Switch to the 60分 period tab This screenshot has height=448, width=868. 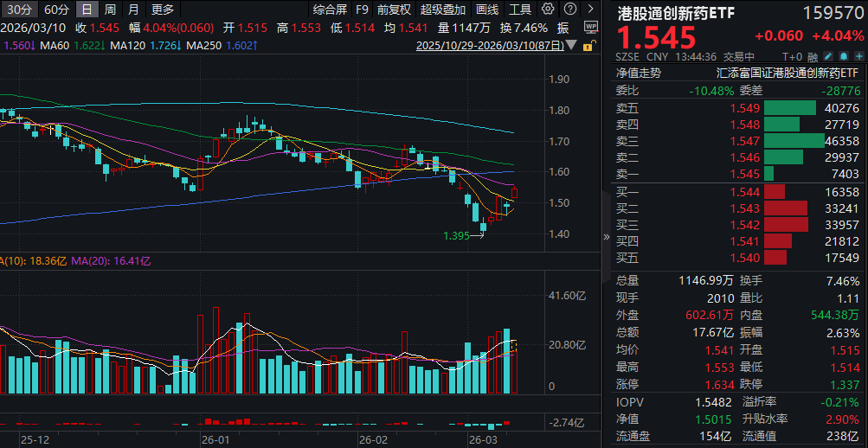[55, 10]
